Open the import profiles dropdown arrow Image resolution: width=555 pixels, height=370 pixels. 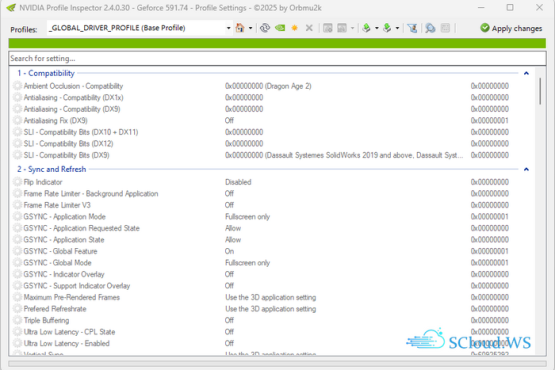coord(397,28)
